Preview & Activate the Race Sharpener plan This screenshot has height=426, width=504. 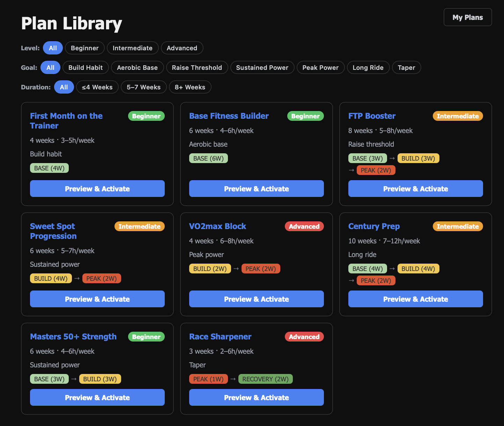(256, 397)
